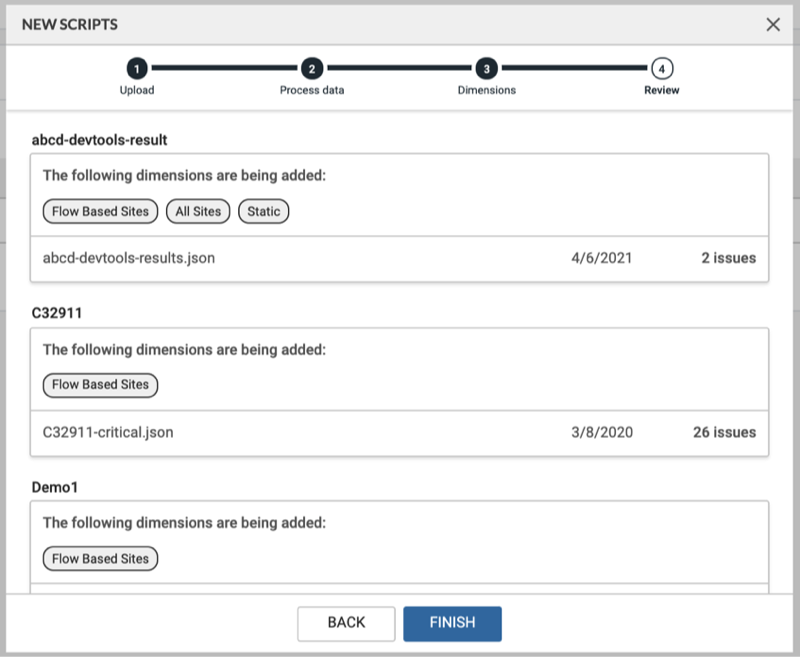800x657 pixels.
Task: Select the All Sites dimension chip
Action: pos(198,211)
